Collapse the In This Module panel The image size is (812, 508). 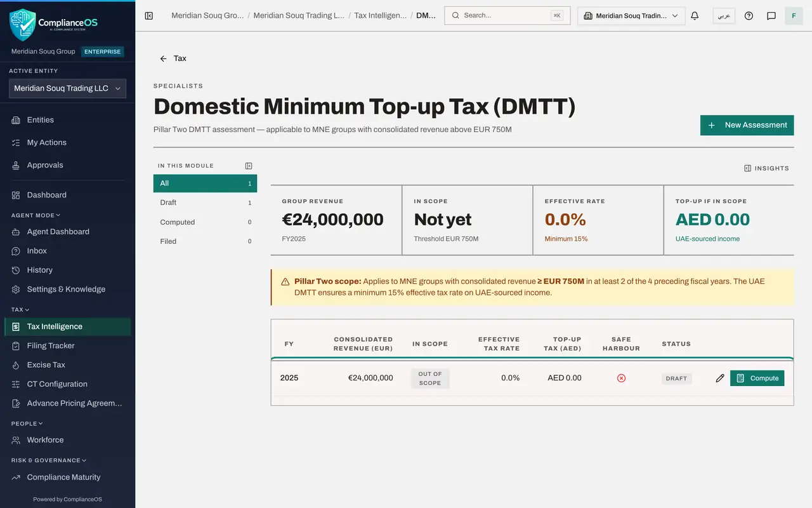tap(249, 166)
